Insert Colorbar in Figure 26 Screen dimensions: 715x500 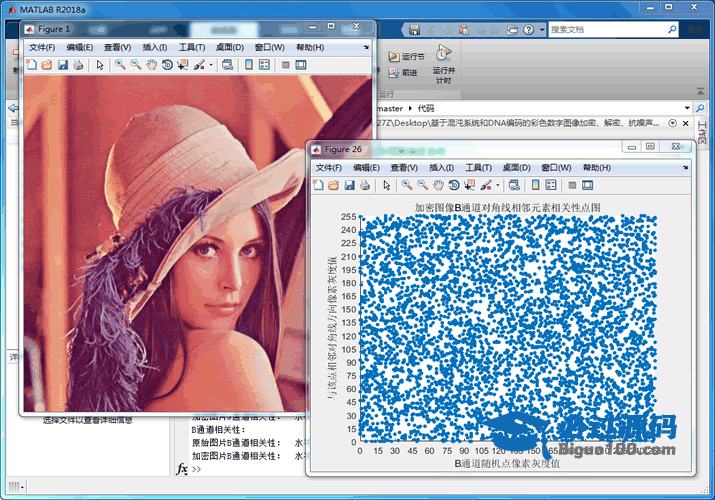point(535,185)
